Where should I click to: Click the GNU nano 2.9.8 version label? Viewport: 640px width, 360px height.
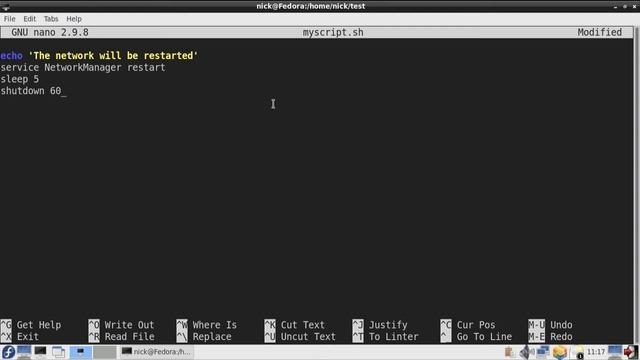(x=50, y=32)
